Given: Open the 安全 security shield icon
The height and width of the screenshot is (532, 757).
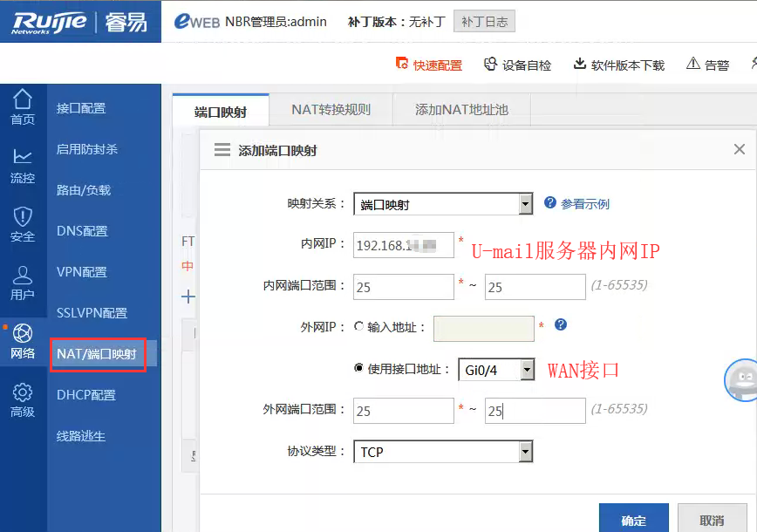Looking at the screenshot, I should point(23,217).
